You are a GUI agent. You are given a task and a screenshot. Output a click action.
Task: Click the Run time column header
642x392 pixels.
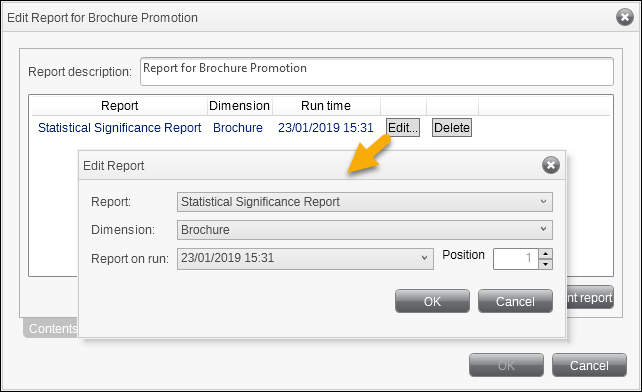[326, 106]
